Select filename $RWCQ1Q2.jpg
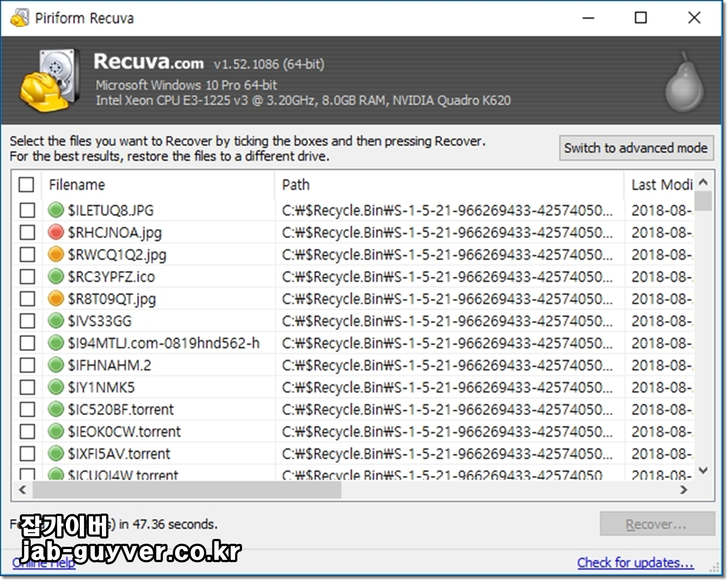 [117, 255]
